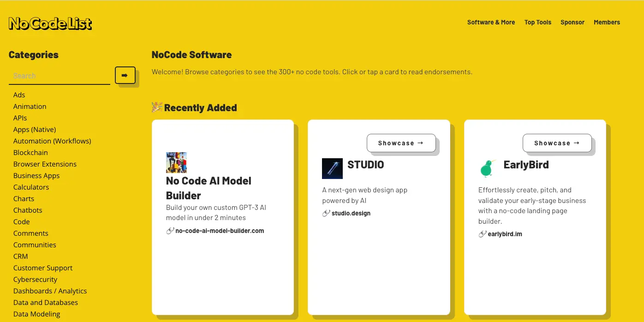The height and width of the screenshot is (322, 644).
Task: Click the EarlyBird kiwi bird icon
Action: point(486,168)
